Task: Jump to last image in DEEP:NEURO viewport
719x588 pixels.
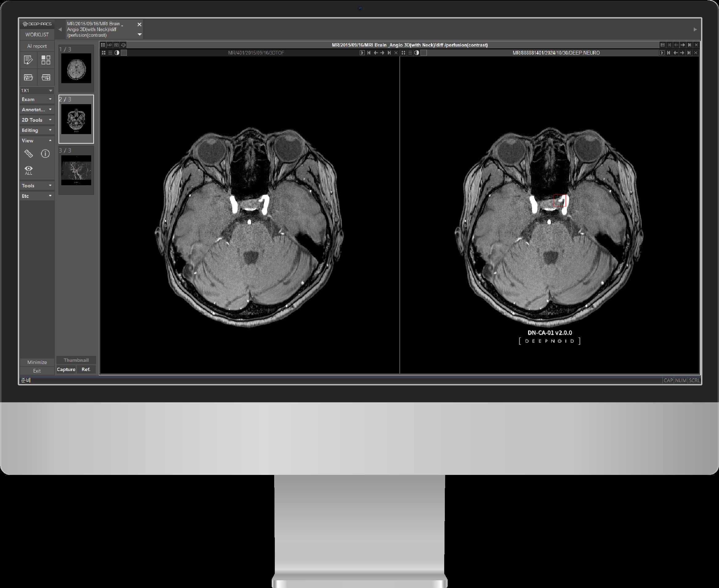Action: coord(689,53)
